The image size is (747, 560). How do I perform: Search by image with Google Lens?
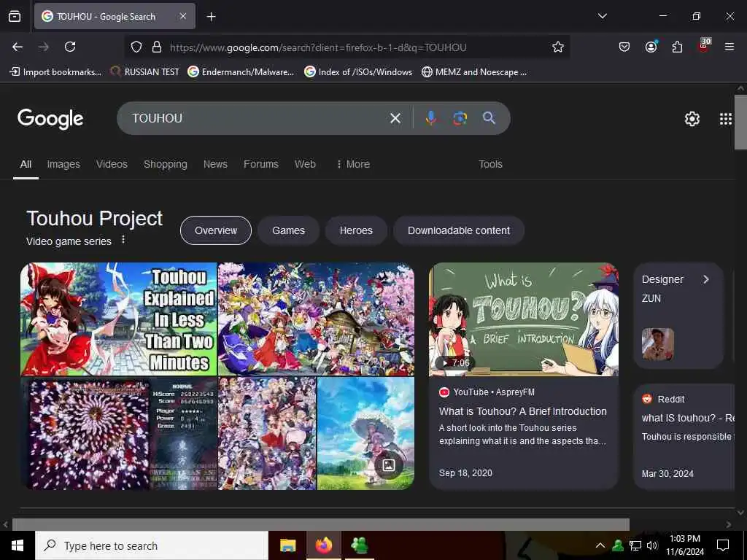[460, 118]
